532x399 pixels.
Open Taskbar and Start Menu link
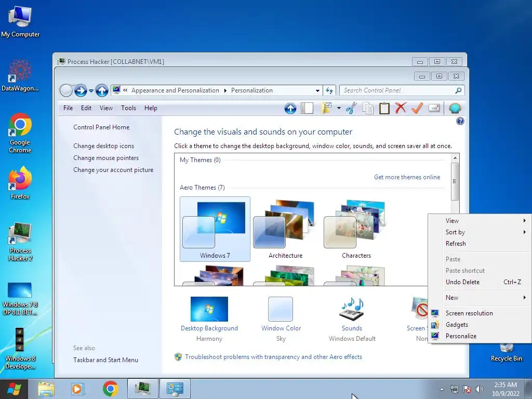(x=105, y=360)
